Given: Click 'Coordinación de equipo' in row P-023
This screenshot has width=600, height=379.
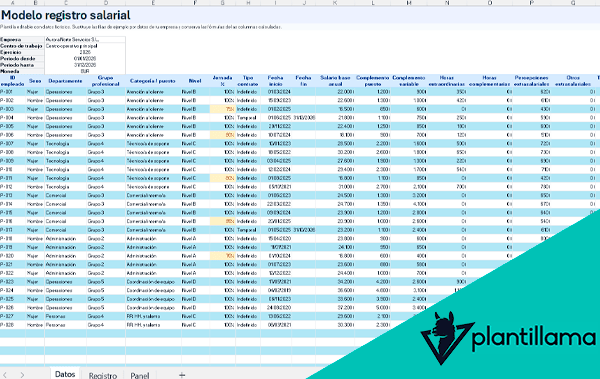Looking at the screenshot, I should [153, 282].
